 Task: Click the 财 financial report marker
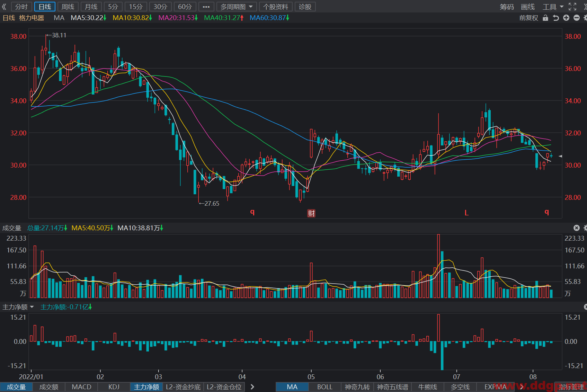coord(311,213)
